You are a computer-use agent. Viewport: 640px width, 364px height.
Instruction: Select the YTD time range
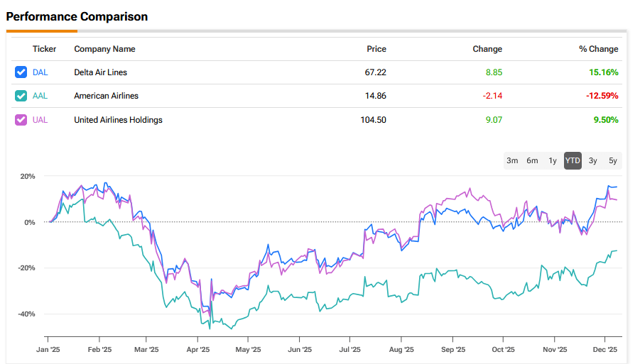click(x=573, y=161)
